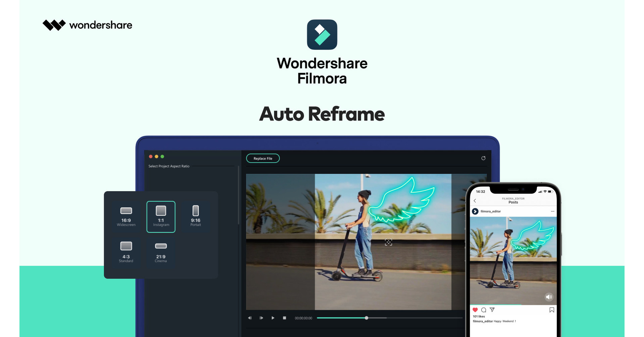Mute the video with speaker icon

549,297
